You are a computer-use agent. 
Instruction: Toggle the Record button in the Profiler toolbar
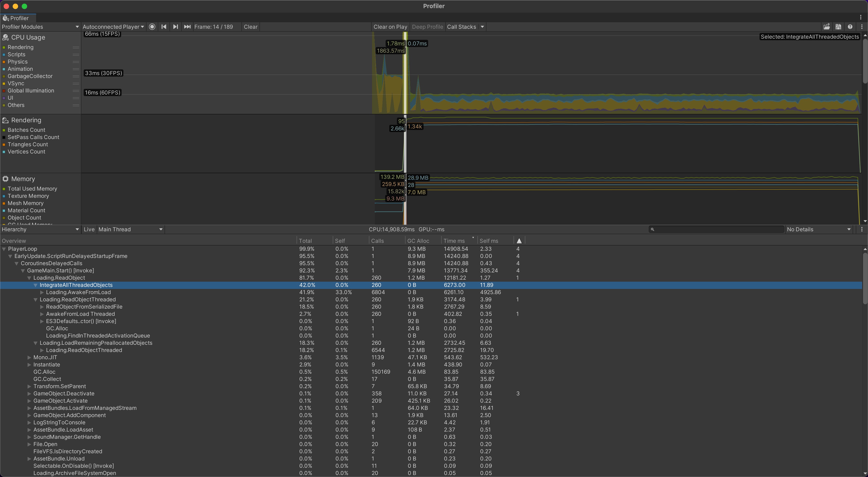pos(152,27)
